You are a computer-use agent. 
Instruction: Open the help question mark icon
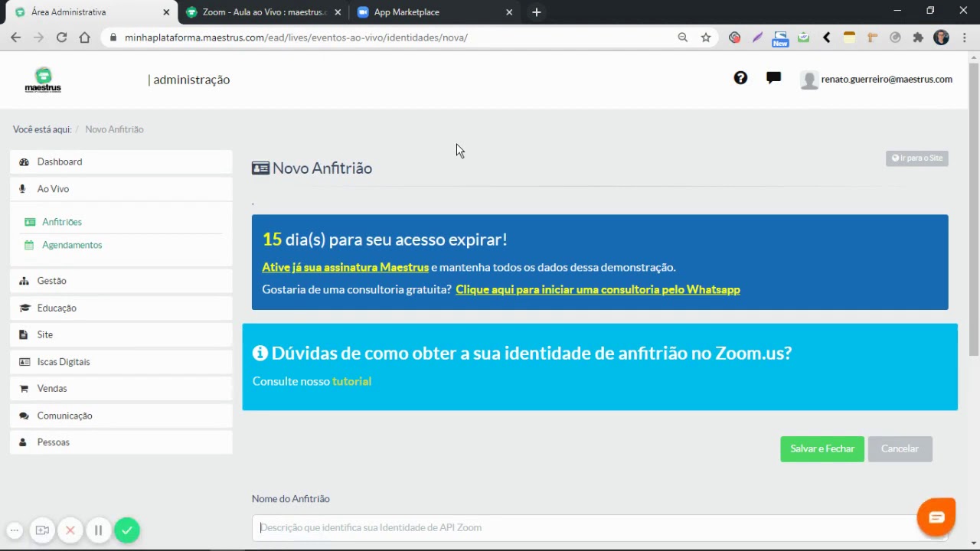pyautogui.click(x=740, y=78)
